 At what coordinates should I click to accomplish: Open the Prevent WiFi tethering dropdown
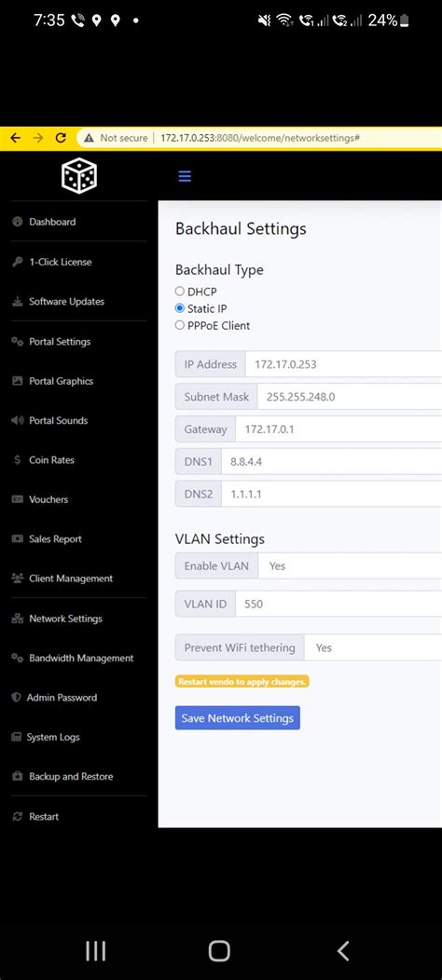373,647
